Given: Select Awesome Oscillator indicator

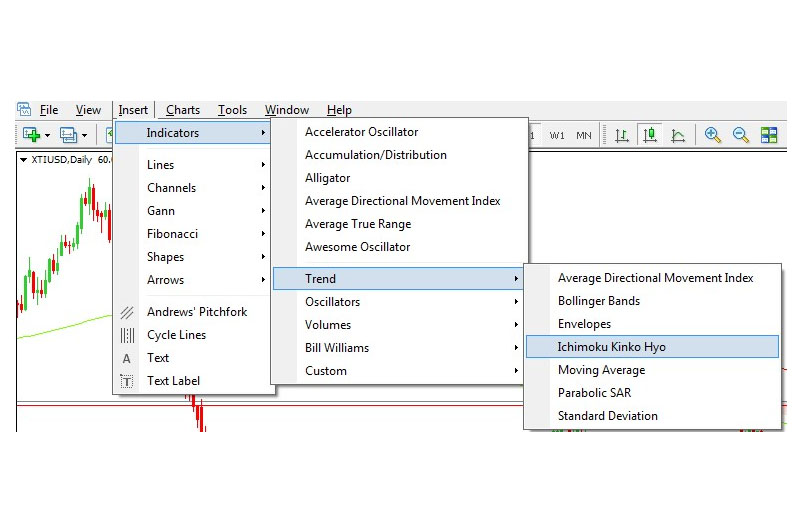Looking at the screenshot, I should point(399,247).
